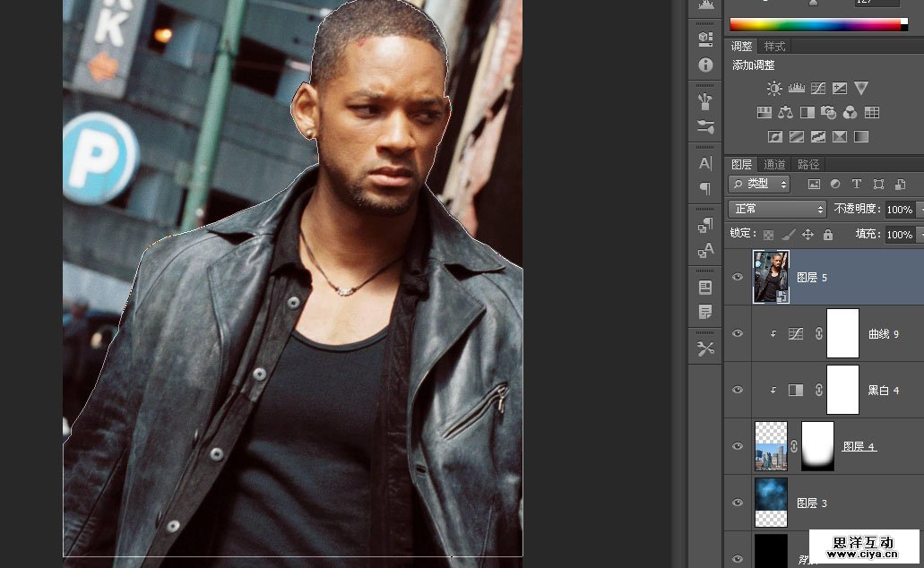This screenshot has width=924, height=568.
Task: Select the layer mask thumbnail of 图层 4
Action: pyautogui.click(x=817, y=446)
